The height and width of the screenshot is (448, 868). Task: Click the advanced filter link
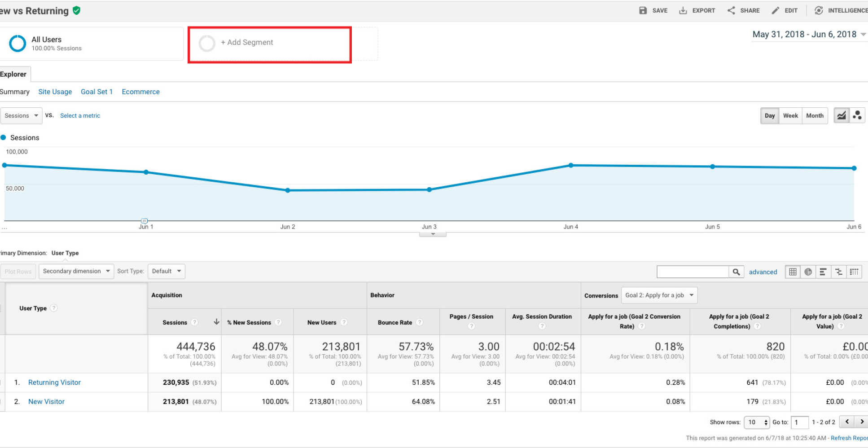763,272
